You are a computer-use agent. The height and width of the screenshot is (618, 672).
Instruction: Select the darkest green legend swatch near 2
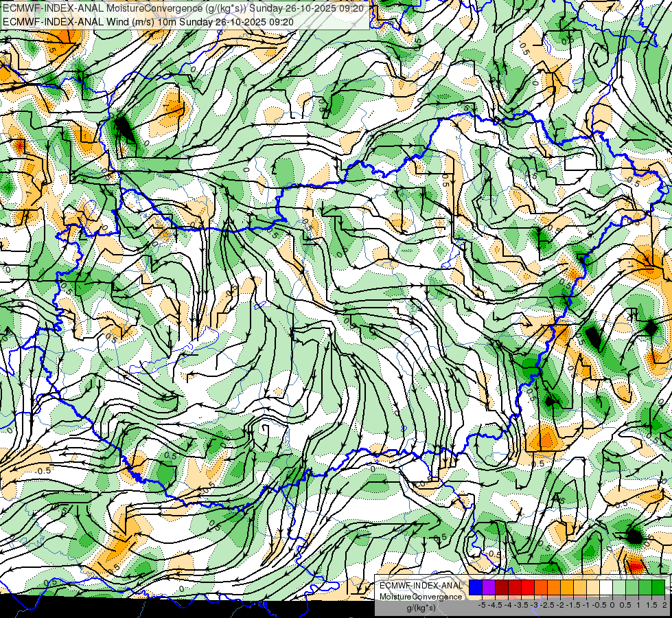coord(658,588)
